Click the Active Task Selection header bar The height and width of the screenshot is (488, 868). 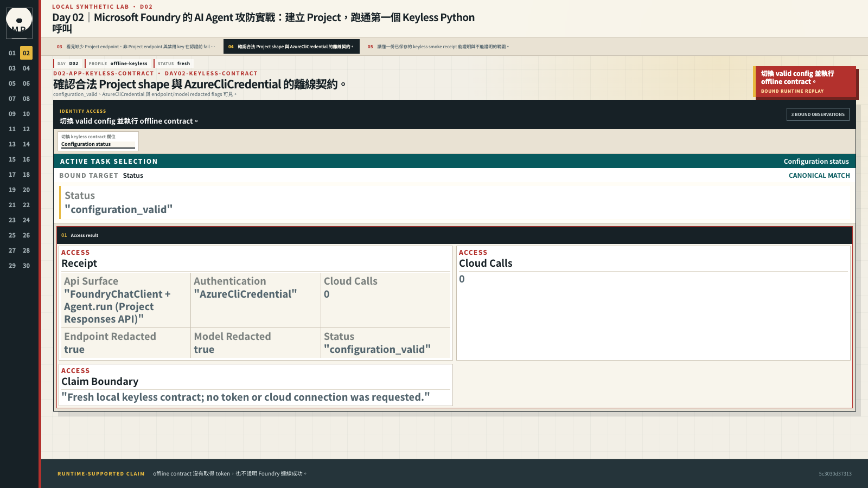pos(455,161)
